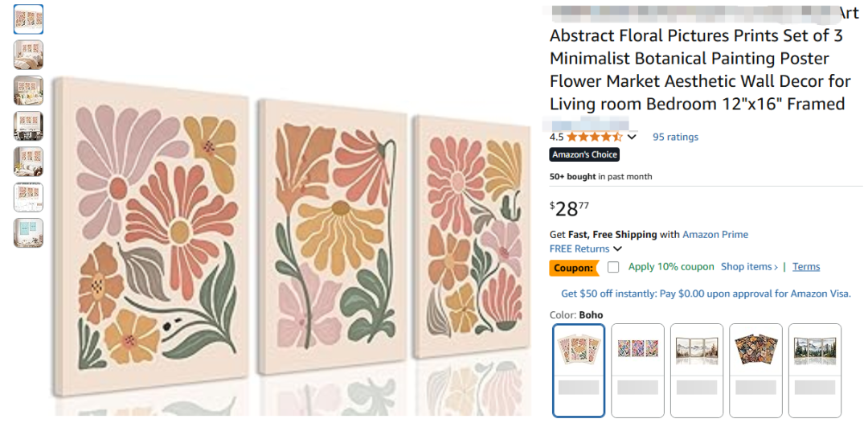Click the orange Coupon label

573,268
